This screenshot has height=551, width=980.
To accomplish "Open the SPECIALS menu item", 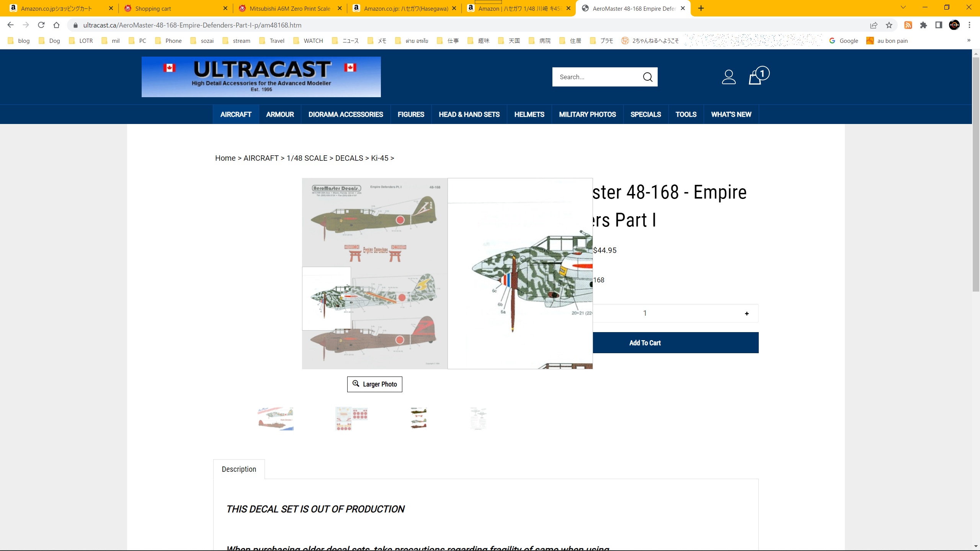I will pyautogui.click(x=645, y=114).
